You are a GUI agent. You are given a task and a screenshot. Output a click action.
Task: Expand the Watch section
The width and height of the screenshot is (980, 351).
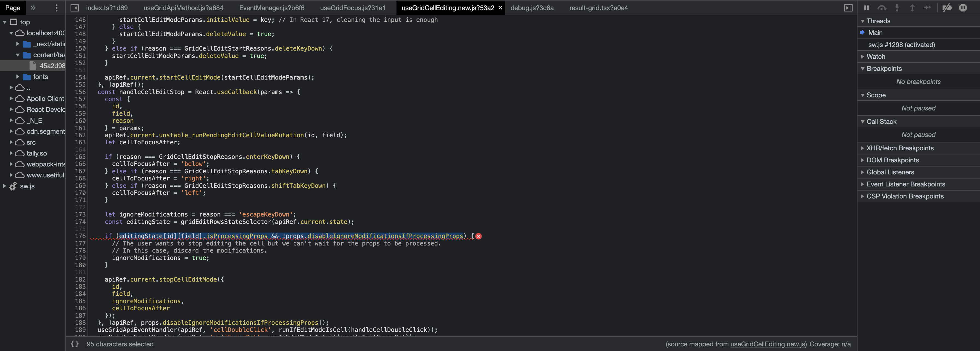[875, 56]
